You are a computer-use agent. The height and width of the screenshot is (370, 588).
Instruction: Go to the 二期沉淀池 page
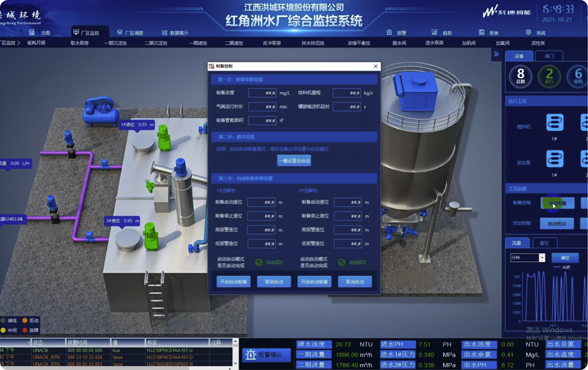[156, 43]
